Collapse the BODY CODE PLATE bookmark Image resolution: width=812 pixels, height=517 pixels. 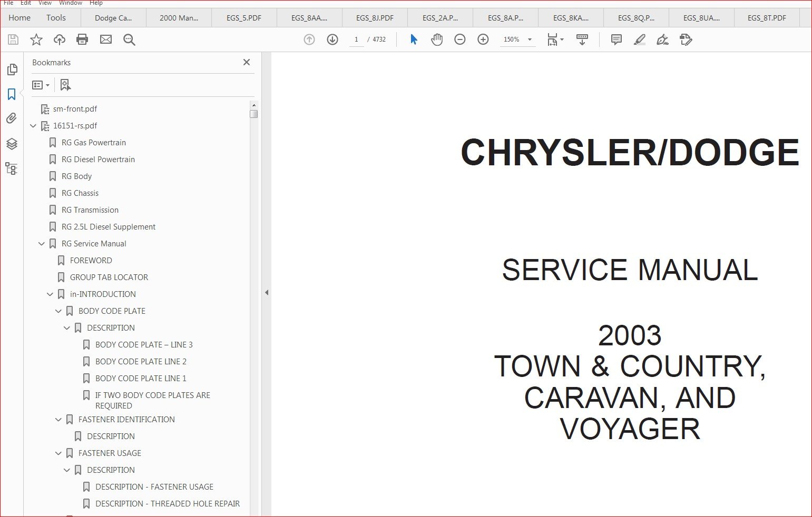tap(58, 311)
